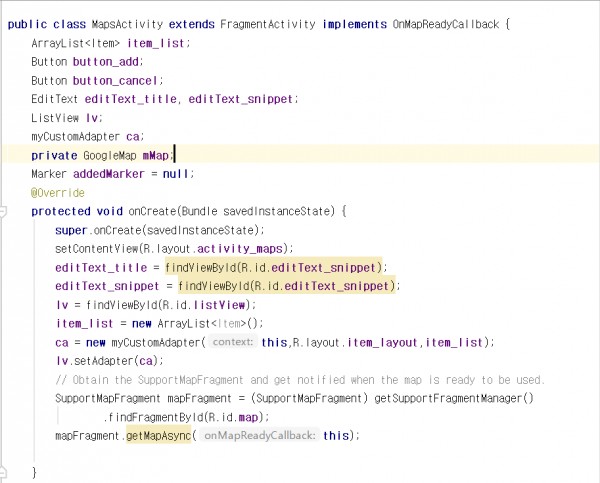Click 'myCustomAdapter' in field declaration line
Screen dimensions: 600x483
pos(75,137)
